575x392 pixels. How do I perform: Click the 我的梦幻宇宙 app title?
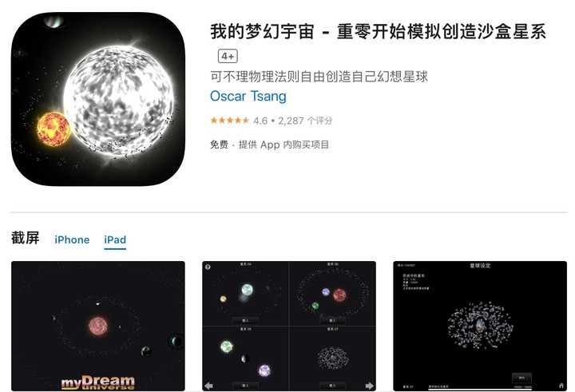[262, 31]
